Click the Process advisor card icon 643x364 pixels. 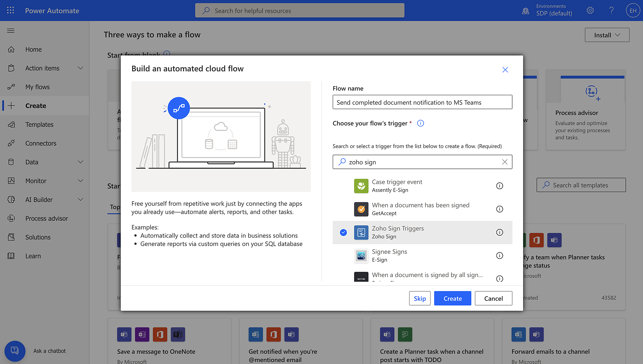(592, 93)
